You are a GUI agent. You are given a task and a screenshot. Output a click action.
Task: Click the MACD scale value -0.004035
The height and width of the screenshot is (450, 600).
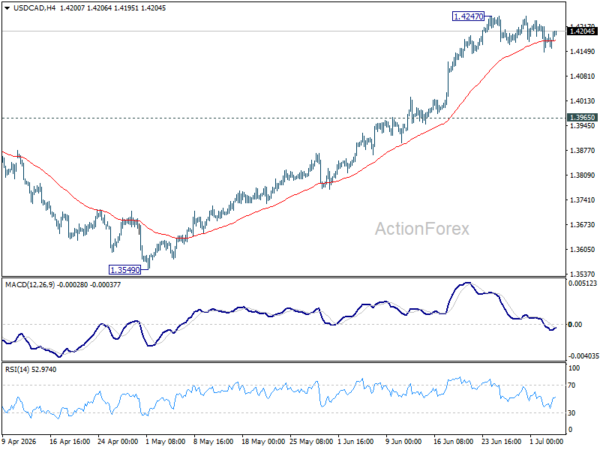(x=583, y=356)
